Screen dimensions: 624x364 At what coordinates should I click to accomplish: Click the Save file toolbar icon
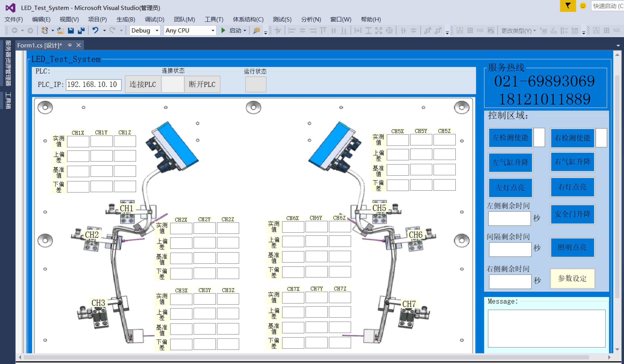[x=71, y=30]
